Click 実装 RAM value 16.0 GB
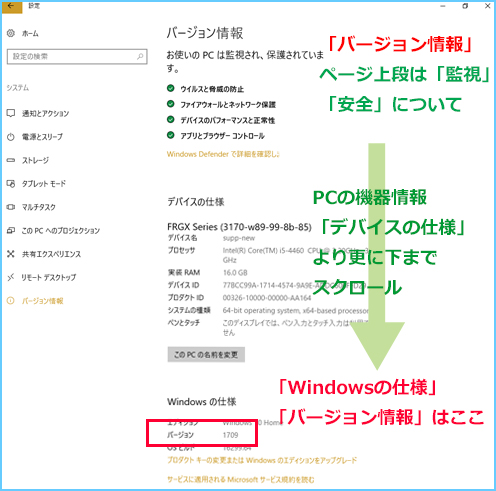 click(235, 273)
